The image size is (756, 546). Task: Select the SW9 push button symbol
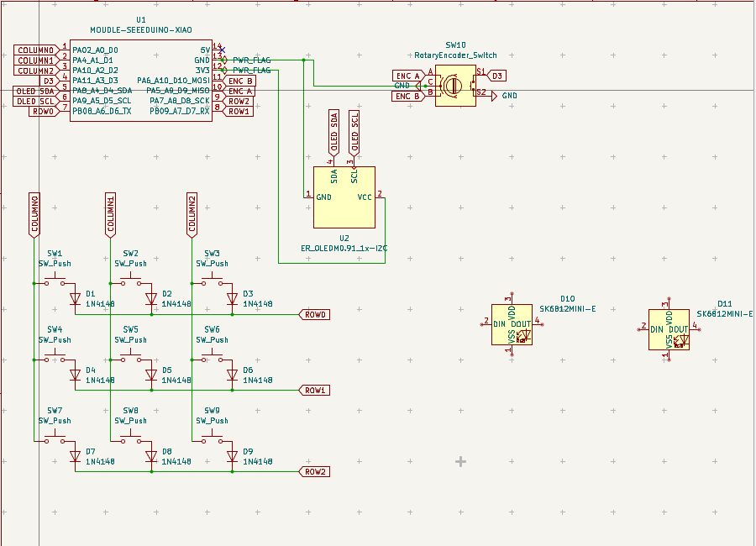click(x=213, y=438)
